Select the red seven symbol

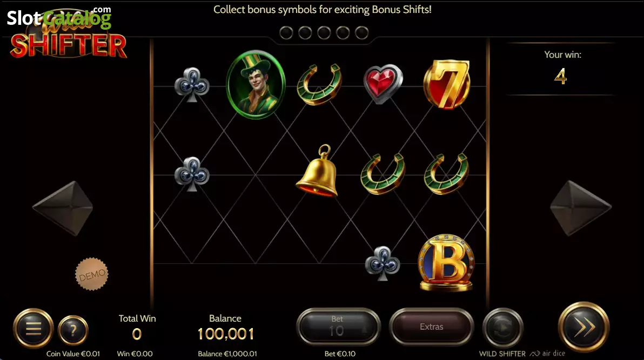(446, 85)
